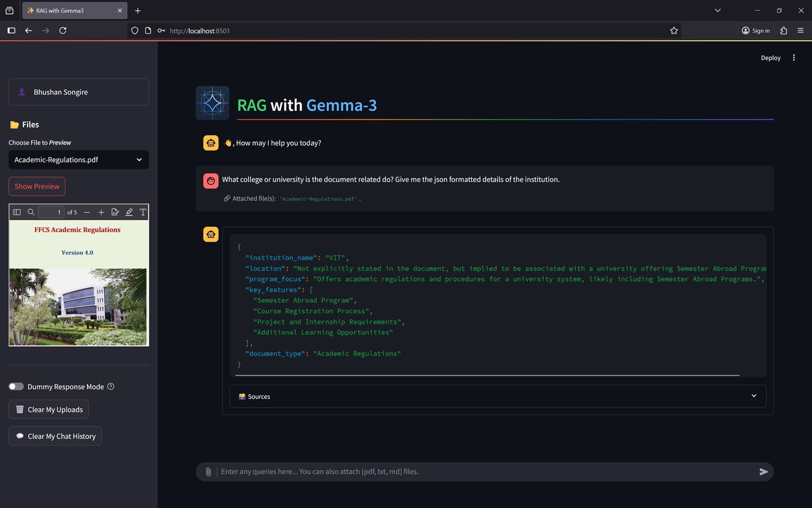Expand the Sources section
Image resolution: width=812 pixels, height=508 pixels.
tap(497, 396)
